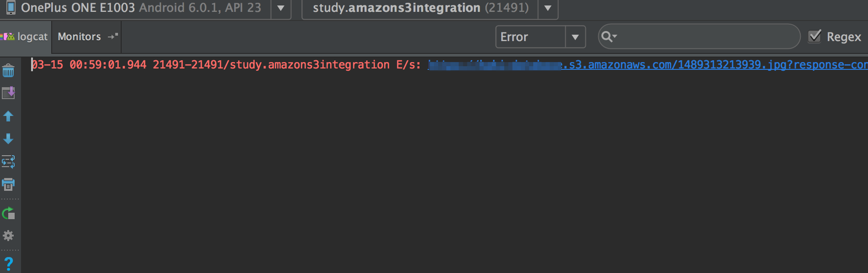Image resolution: width=868 pixels, height=273 pixels.
Task: Go to previous stack trace up arrow
Action: 8,116
